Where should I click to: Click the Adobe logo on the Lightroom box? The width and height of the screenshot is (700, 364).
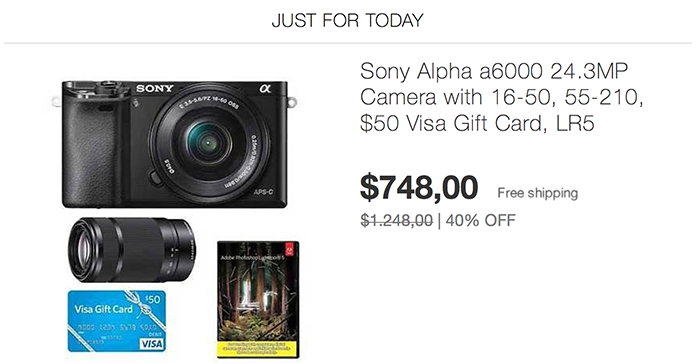(288, 251)
